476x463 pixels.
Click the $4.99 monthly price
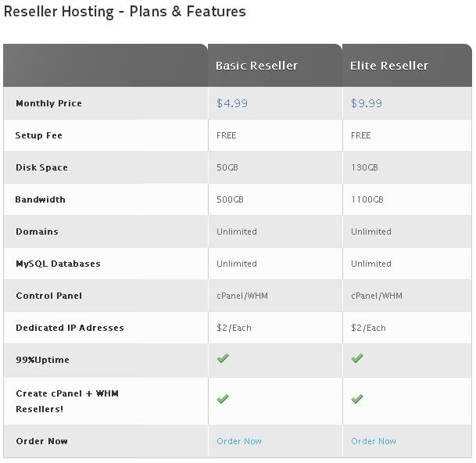[232, 103]
